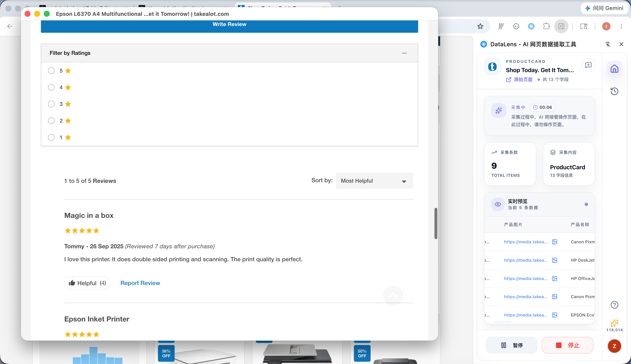
Task: Click the review popup vertical scrollbar
Action: [x=436, y=223]
